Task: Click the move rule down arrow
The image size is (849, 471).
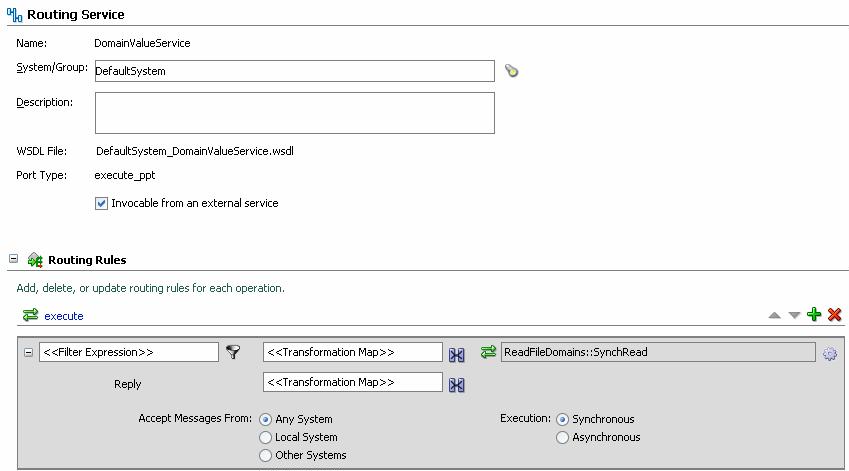Action: click(794, 315)
